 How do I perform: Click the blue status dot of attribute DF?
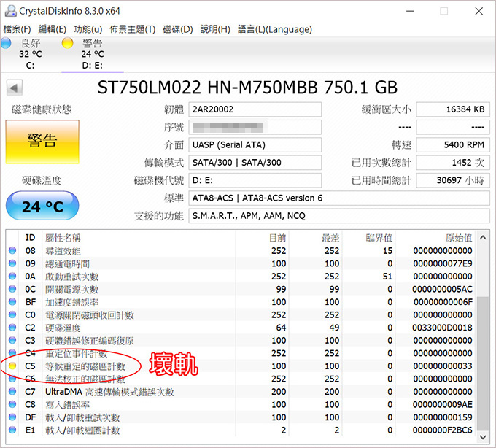click(x=12, y=417)
